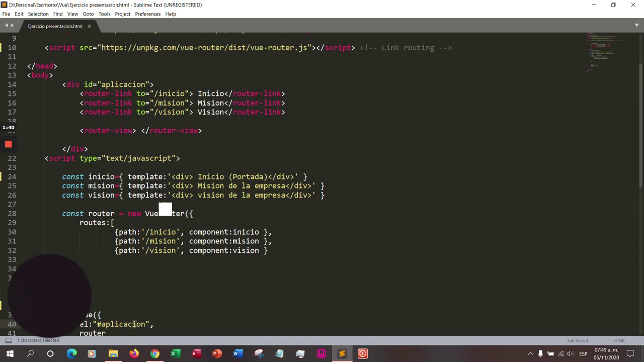
Task: Open the Goto menu
Action: point(88,14)
